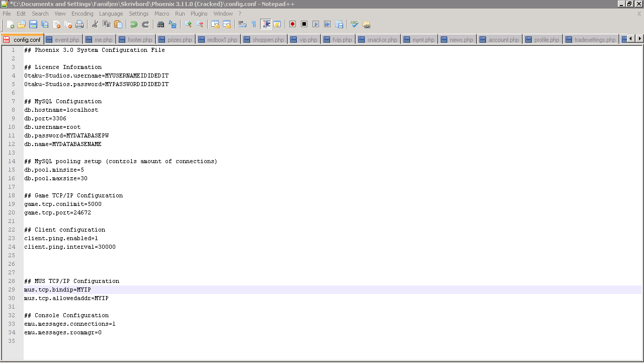Go to the tradesettings.php tab

tap(591, 40)
